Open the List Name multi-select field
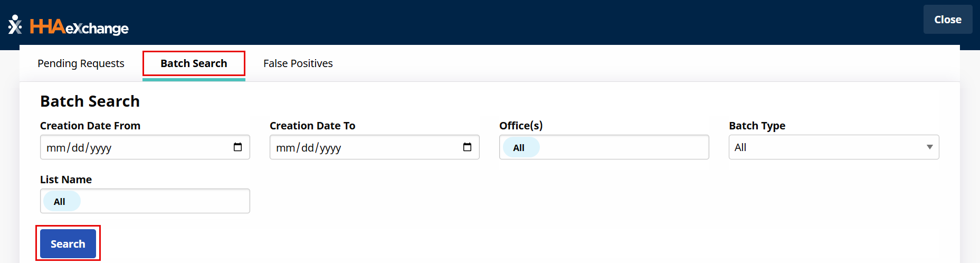This screenshot has width=980, height=263. tap(164, 201)
